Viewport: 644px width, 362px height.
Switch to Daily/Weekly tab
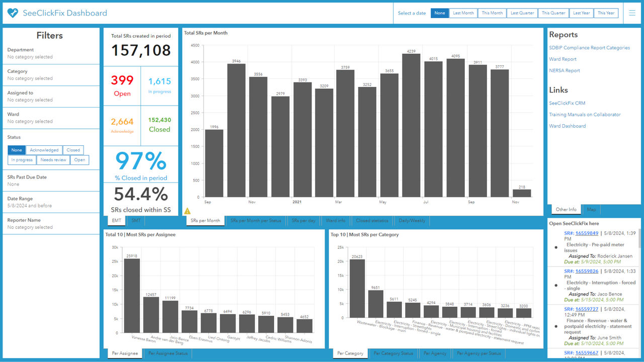[x=412, y=220]
